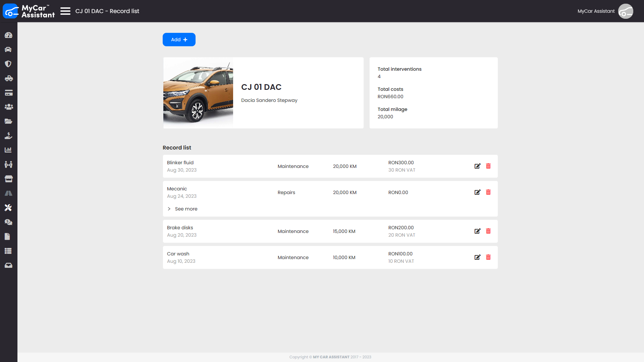Open the list table icon in sidebar

coord(8,251)
